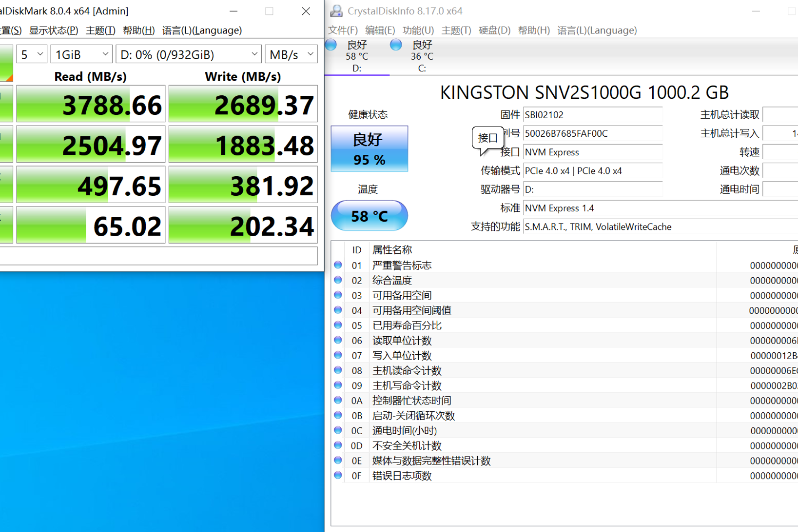798x532 pixels.
Task: Click status orb for attribute 0B
Action: tap(338, 415)
